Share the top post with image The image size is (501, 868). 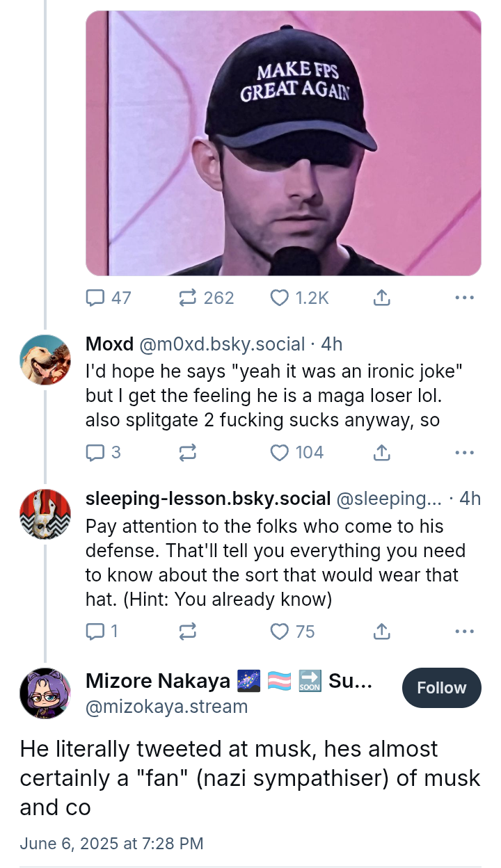coord(381,298)
